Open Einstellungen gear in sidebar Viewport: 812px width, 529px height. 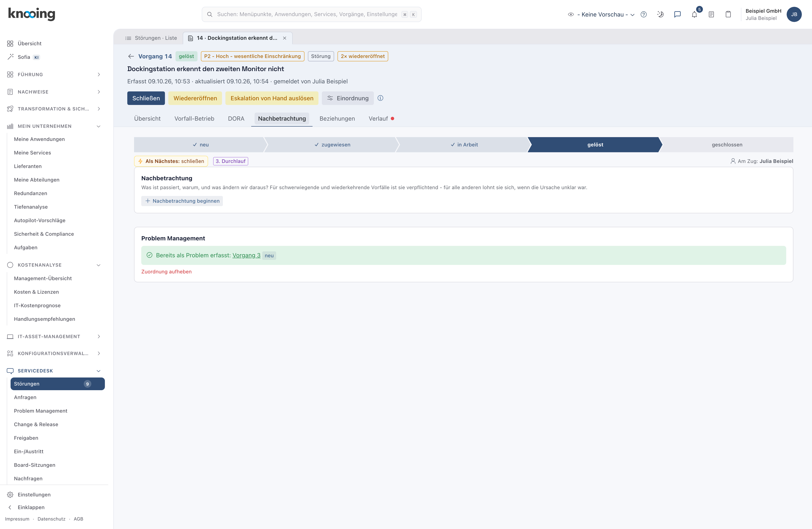click(34, 495)
